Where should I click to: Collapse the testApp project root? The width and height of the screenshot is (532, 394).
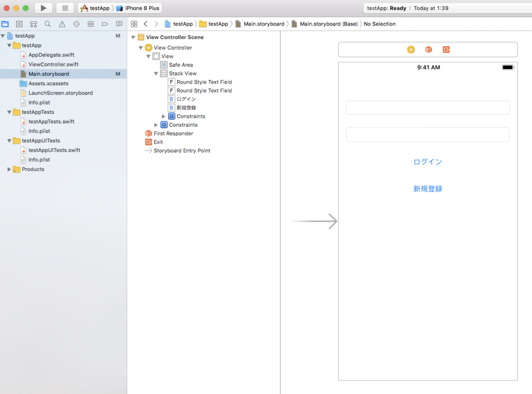tap(3, 36)
